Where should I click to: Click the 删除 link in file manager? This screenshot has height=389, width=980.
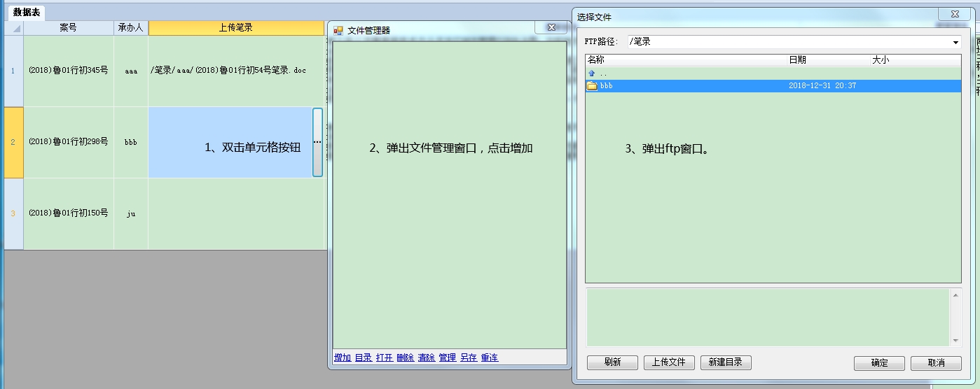(405, 358)
